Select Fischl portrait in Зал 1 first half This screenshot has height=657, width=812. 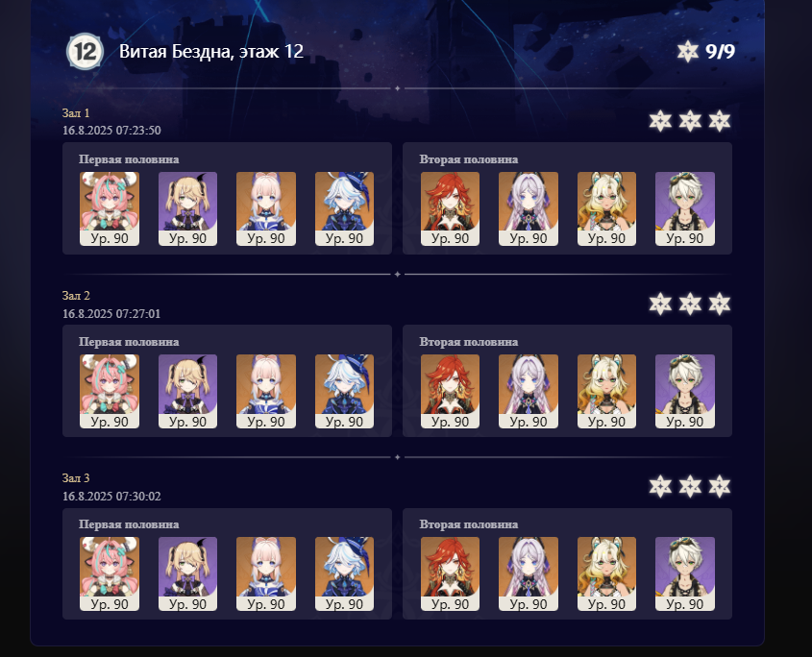click(187, 208)
